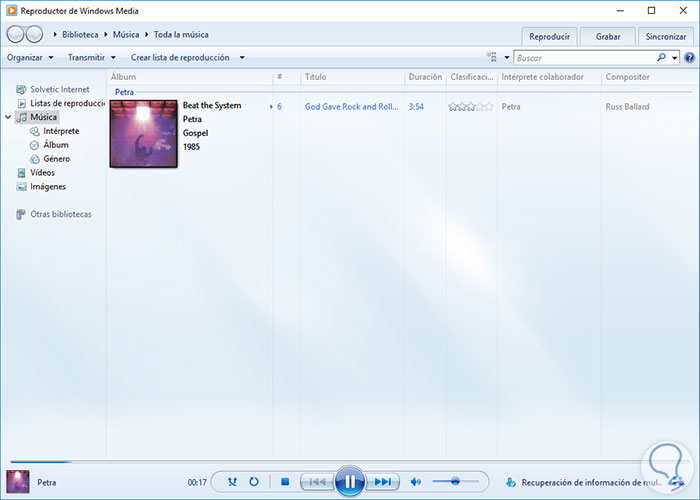Click the Género icon in sidebar
This screenshot has height=500, width=700.
[x=34, y=159]
